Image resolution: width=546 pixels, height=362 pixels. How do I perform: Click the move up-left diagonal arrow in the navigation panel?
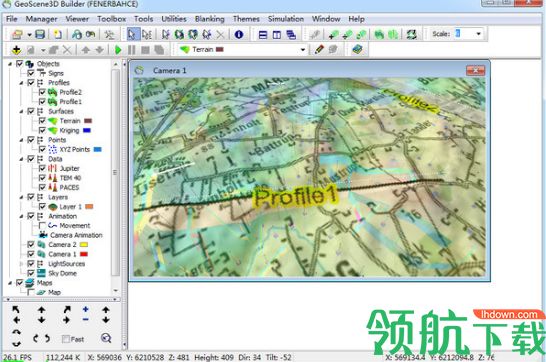click(16, 309)
